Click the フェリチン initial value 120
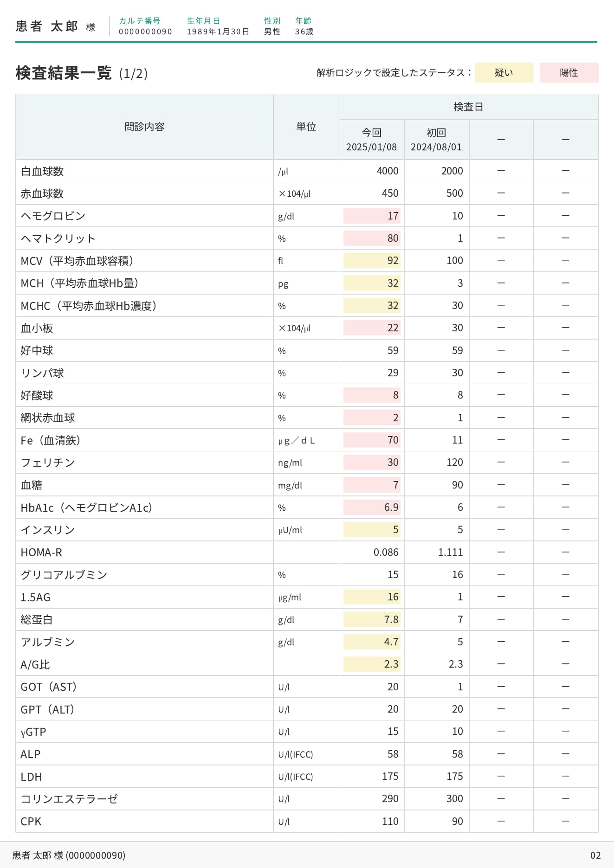 (455, 462)
